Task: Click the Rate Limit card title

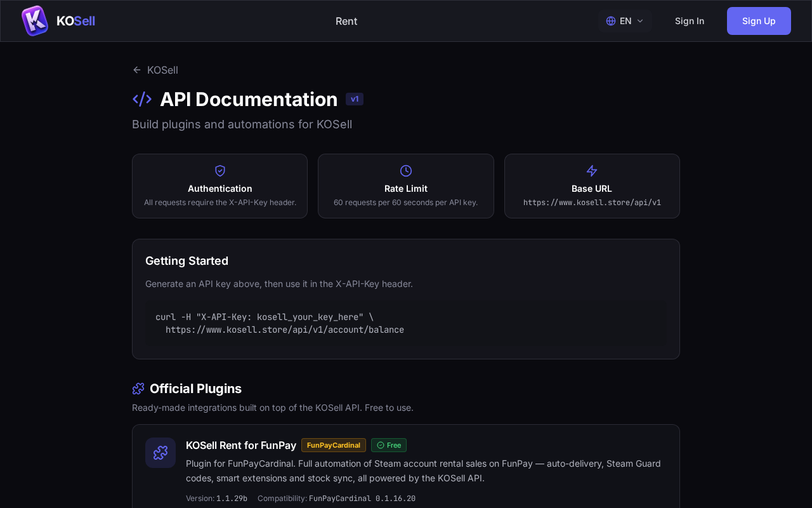Action: pyautogui.click(x=406, y=189)
